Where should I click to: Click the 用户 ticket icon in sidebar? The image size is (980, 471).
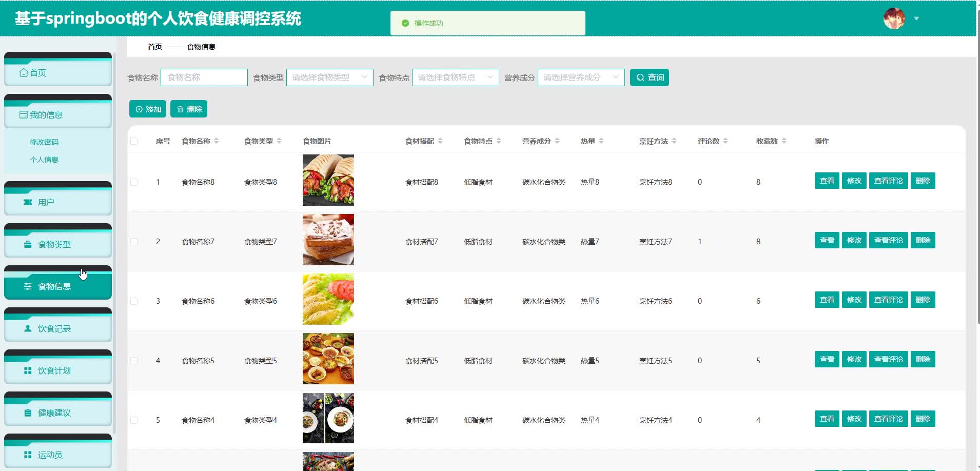[x=28, y=202]
